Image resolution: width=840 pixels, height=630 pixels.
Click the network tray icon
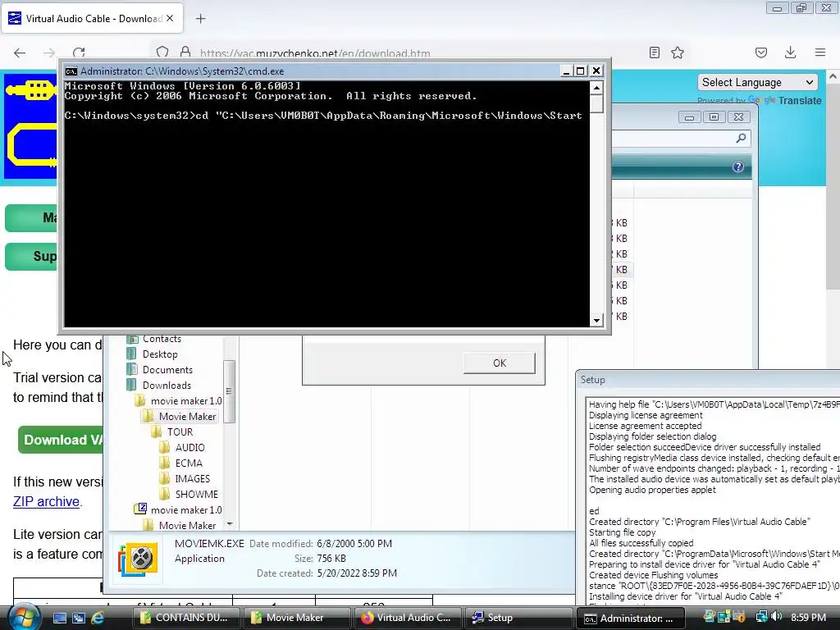click(x=761, y=617)
